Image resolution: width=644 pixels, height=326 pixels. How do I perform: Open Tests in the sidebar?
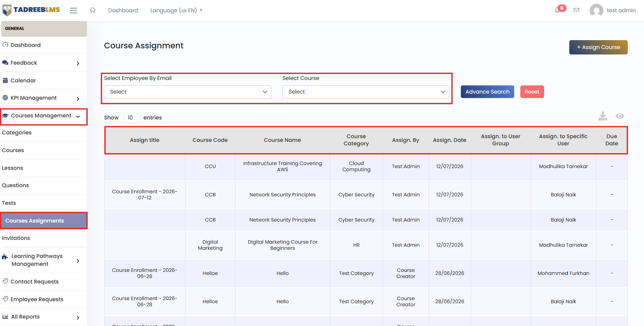[9, 203]
